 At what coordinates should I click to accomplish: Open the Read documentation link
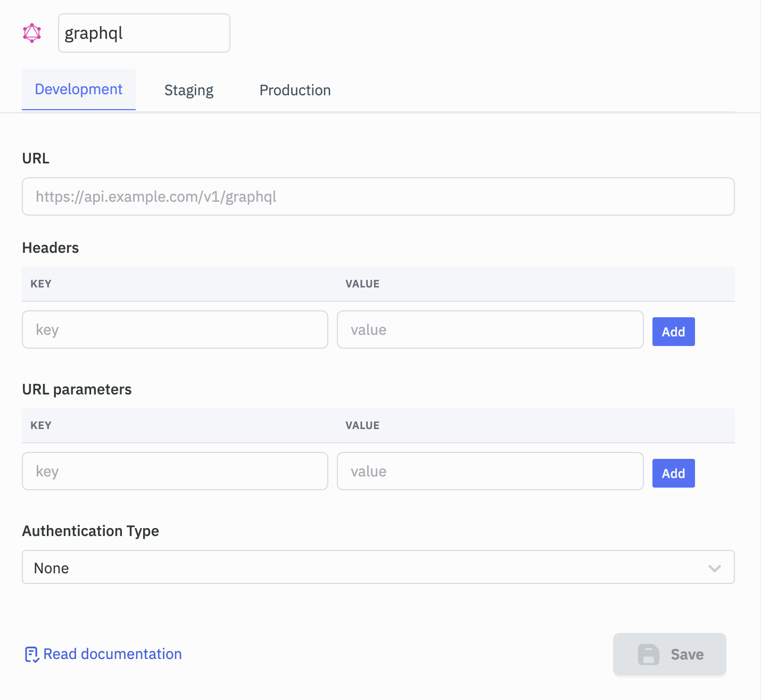[112, 654]
